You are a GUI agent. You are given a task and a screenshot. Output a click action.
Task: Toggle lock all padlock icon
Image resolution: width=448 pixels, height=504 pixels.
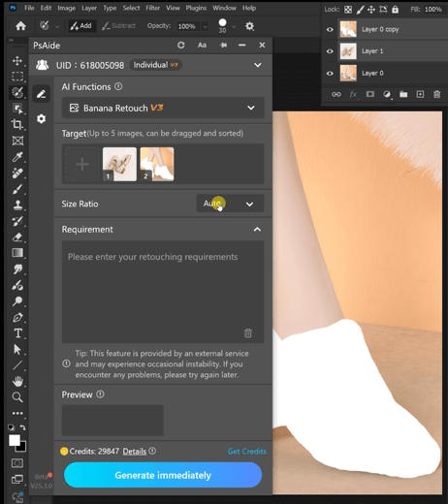[x=395, y=10]
